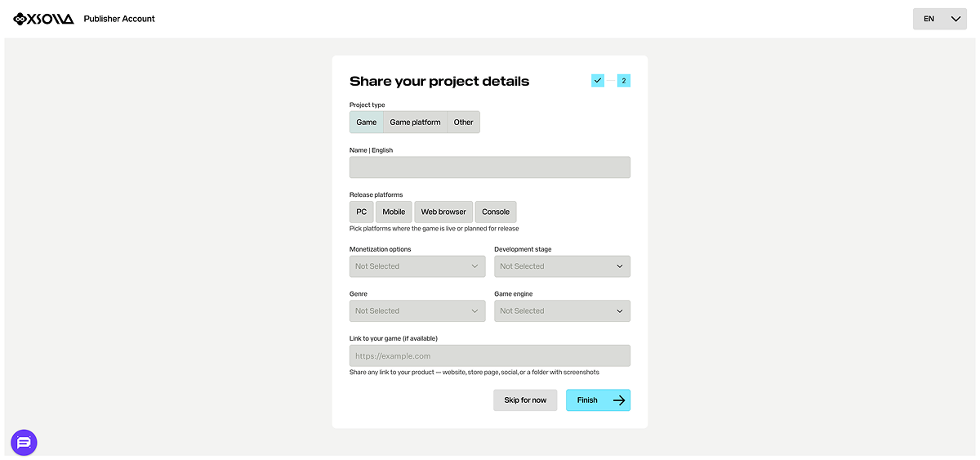This screenshot has width=980, height=460.
Task: Open the EN language selector
Action: click(939, 19)
